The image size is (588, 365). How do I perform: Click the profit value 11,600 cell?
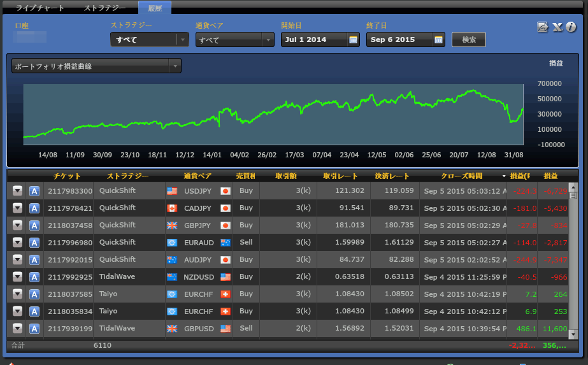[x=555, y=329]
